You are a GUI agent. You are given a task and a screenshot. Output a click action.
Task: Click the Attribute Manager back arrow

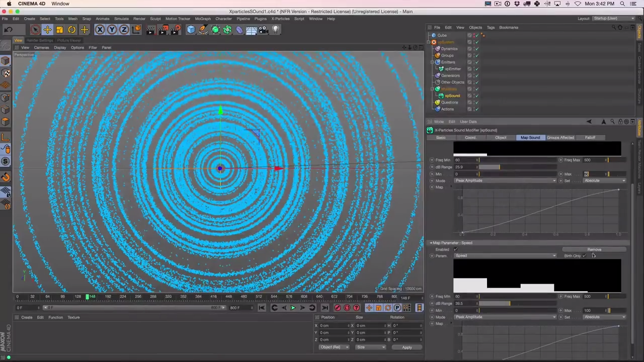coord(589,122)
